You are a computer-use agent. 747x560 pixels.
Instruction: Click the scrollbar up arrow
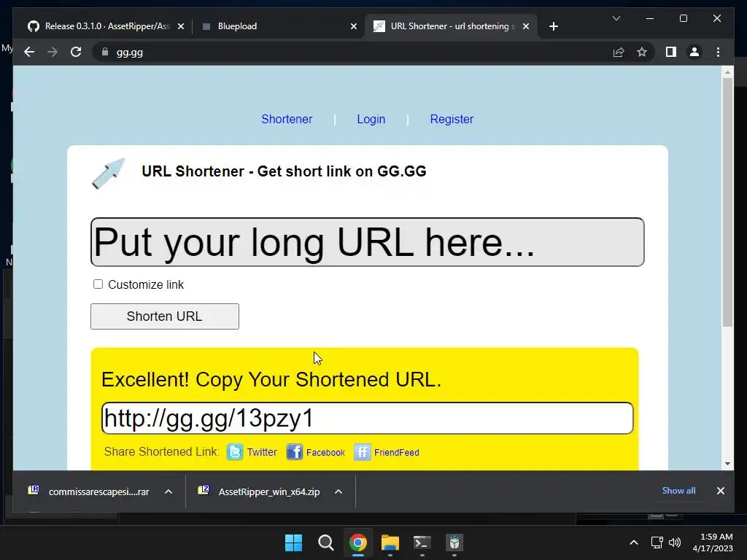pos(727,72)
